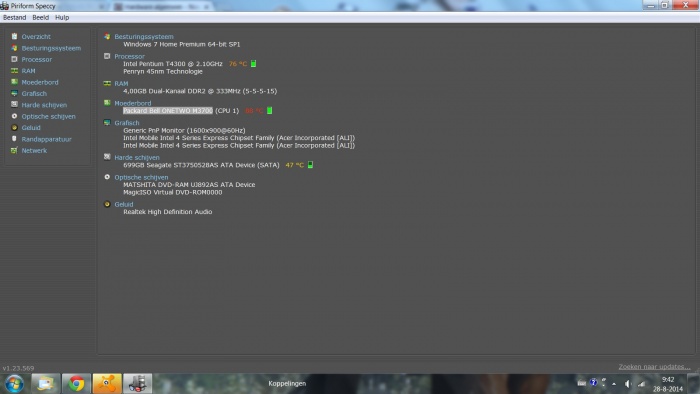Screen dimensions: 700x394
Task: Click the 699GB Seagate ST3750528AS line
Action: click(201, 165)
